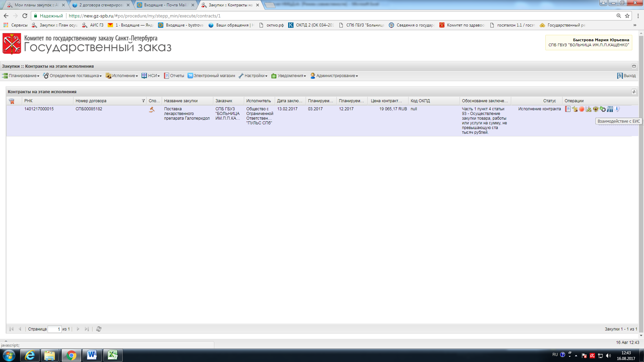Click the blue binders operation icon
This screenshot has height=362, width=644.
(x=610, y=109)
